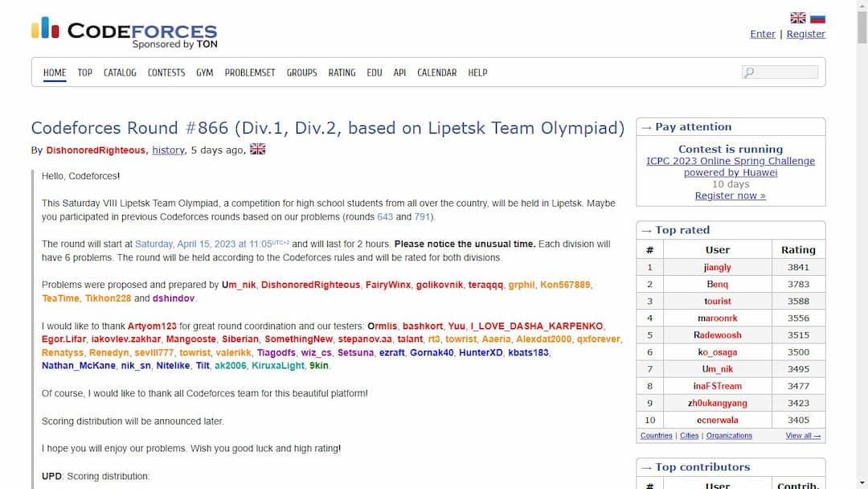Open the Organizations ranking
This screenshot has width=868, height=489.
[x=729, y=435]
